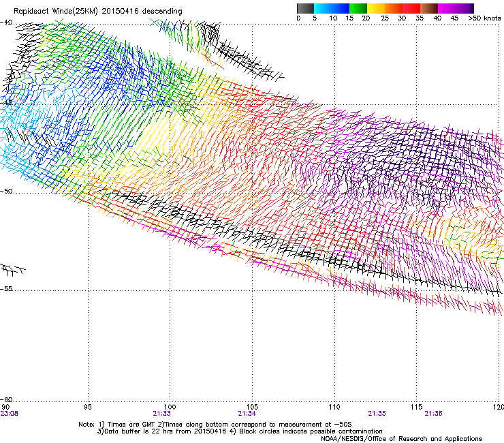Screen dimensions: 504x443
Task: Select the '25' label under the color legend
Action: tap(385, 18)
